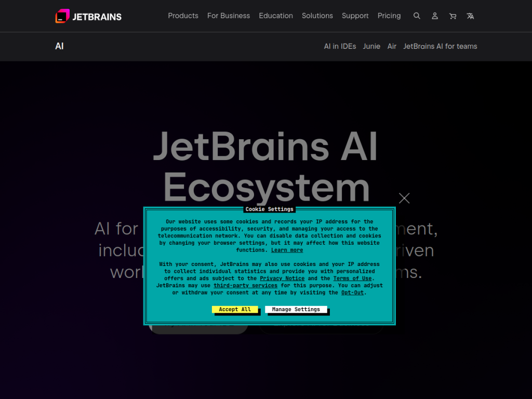This screenshot has height=399, width=532.
Task: Click the JetBrains AI Ecosystem heading
Action: [265, 166]
